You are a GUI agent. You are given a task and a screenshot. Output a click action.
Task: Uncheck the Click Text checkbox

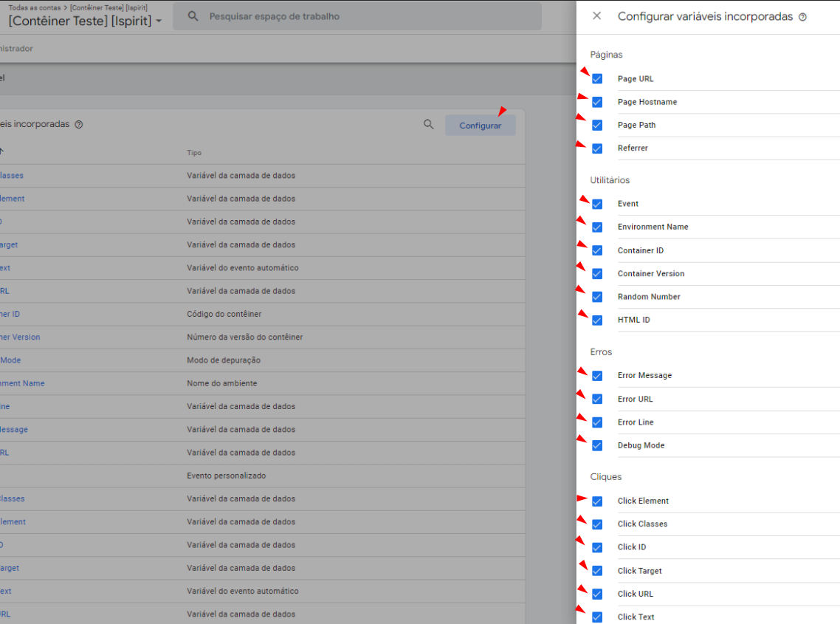597,617
